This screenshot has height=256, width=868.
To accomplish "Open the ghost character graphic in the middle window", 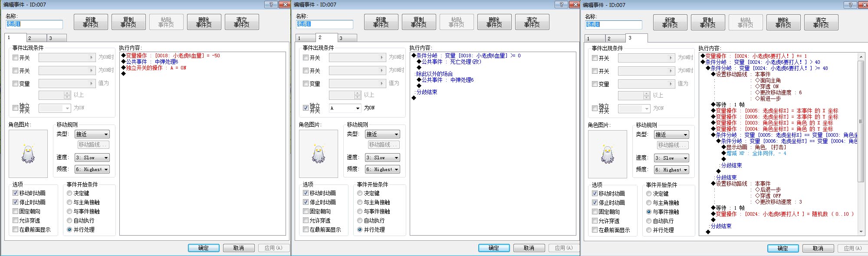I will pos(318,154).
